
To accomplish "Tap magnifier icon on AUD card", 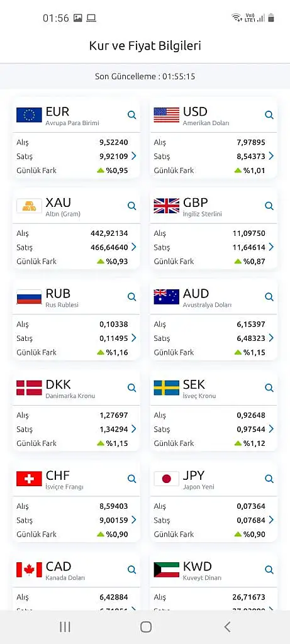I will tap(269, 297).
